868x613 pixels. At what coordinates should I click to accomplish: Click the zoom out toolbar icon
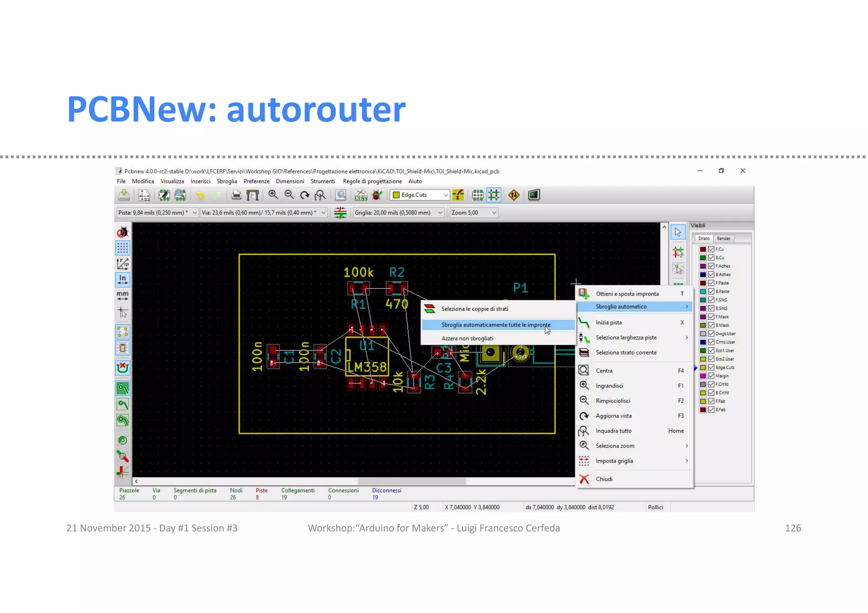point(289,195)
